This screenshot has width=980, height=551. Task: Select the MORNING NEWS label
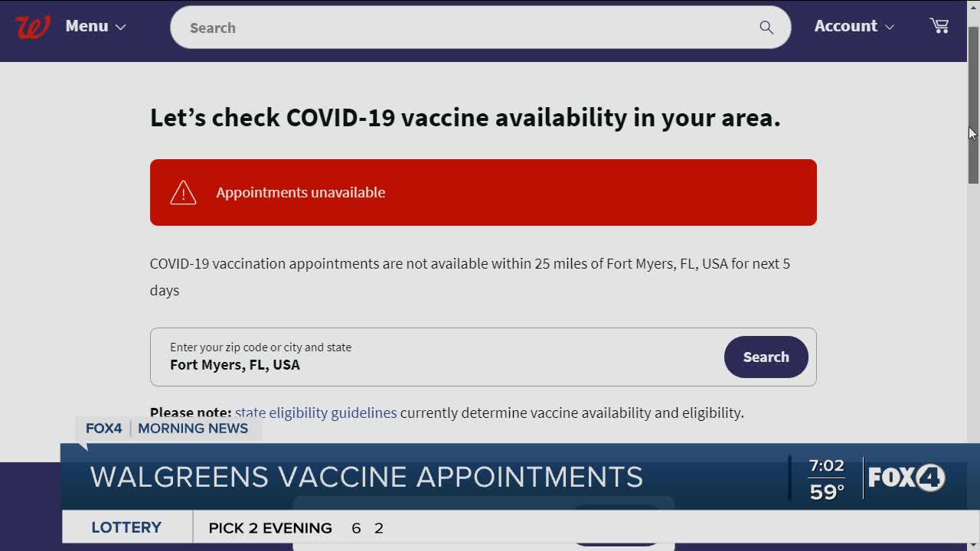coord(193,429)
